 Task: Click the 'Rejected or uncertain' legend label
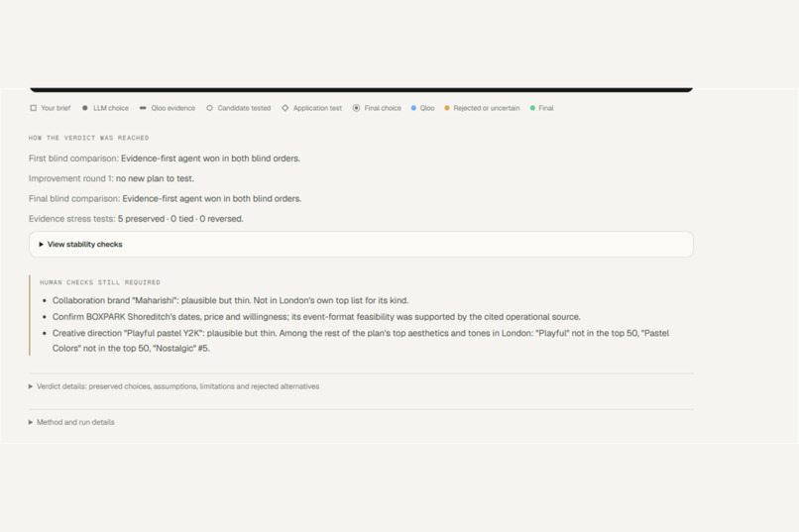coord(487,108)
